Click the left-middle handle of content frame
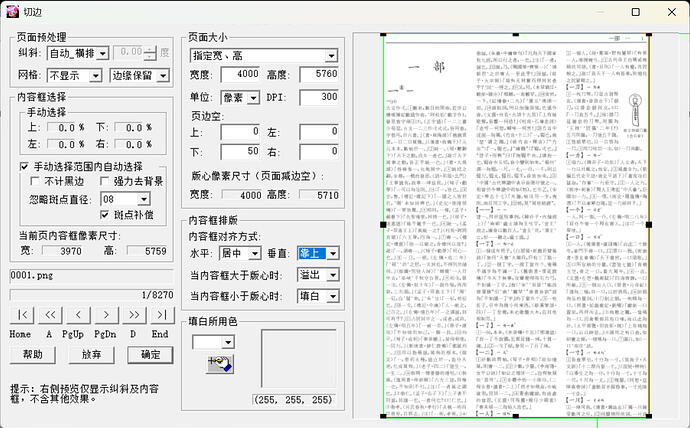This screenshot has width=690, height=428. (383, 225)
